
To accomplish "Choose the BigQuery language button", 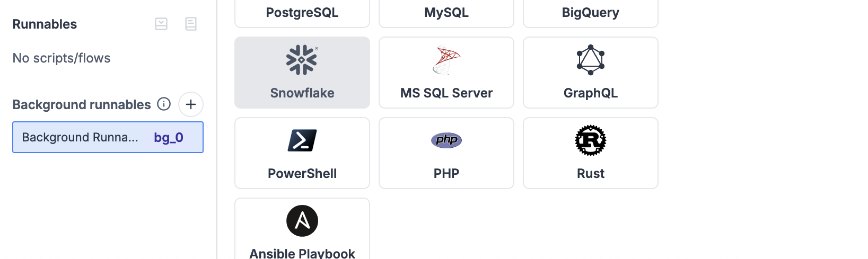I will pos(590,13).
